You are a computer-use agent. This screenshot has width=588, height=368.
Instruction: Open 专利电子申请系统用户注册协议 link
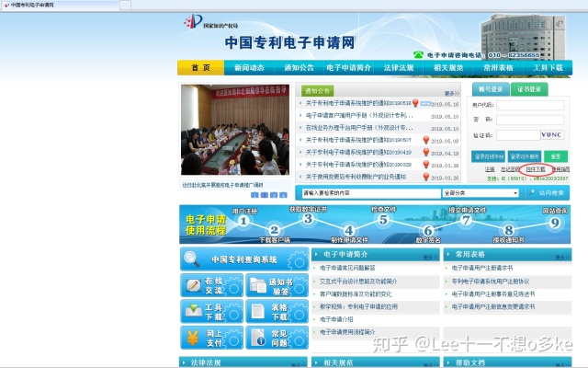pos(491,282)
